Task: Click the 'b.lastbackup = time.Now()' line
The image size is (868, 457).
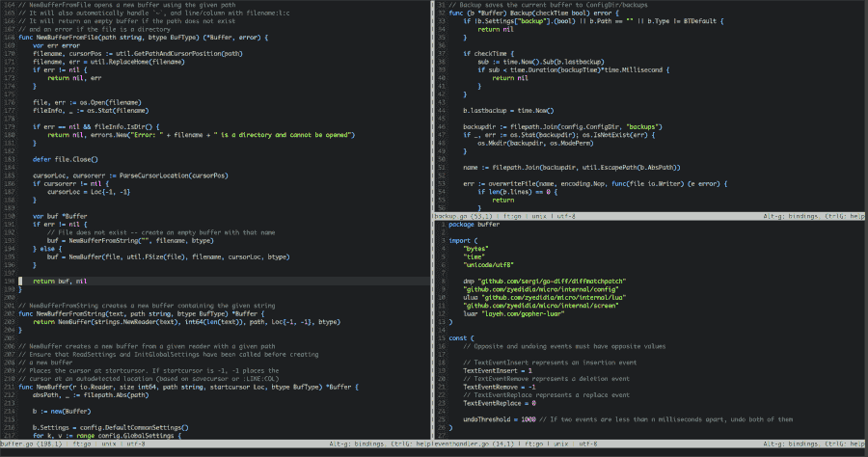Action: pyautogui.click(x=508, y=111)
